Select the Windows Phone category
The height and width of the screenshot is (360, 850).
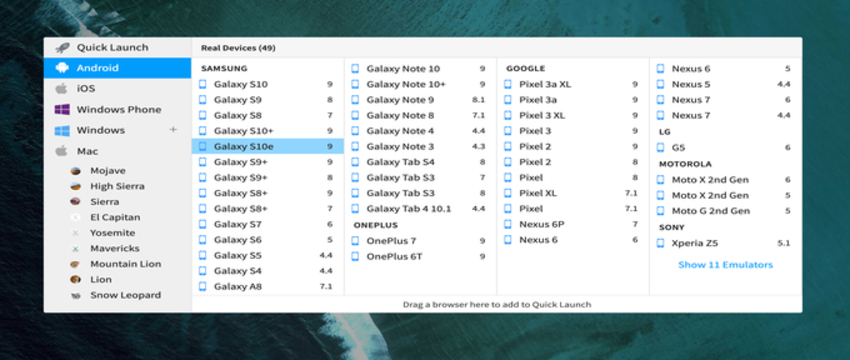click(x=118, y=110)
